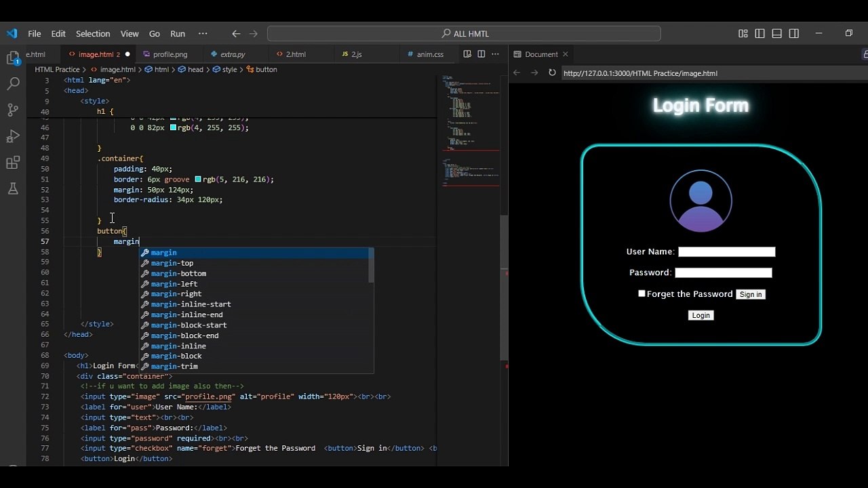Reload the browser preview page

[x=552, y=73]
